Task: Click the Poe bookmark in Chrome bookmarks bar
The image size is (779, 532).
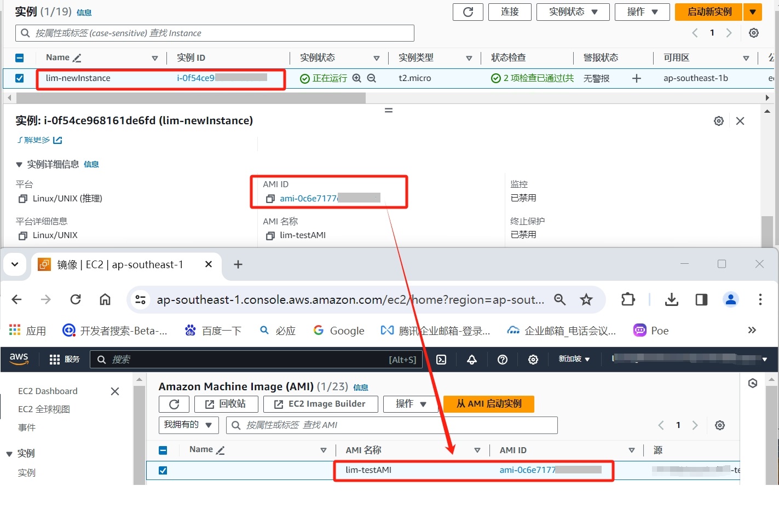Action: (650, 330)
